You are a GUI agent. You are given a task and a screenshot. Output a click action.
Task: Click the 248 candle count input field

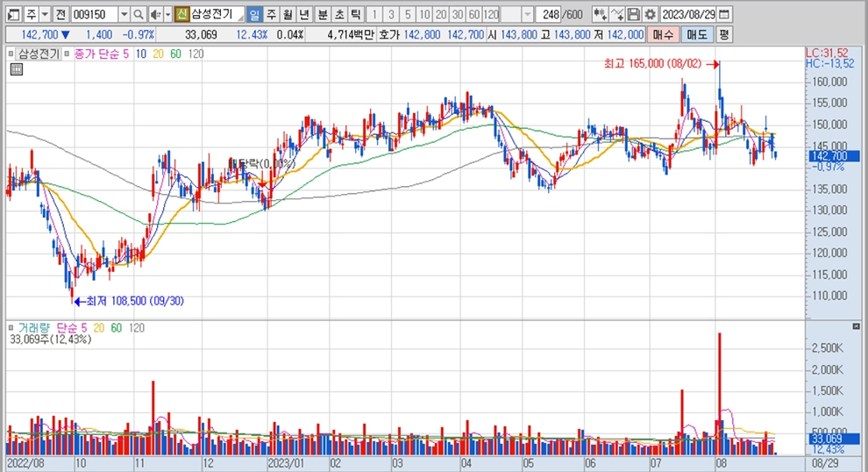pyautogui.click(x=551, y=15)
